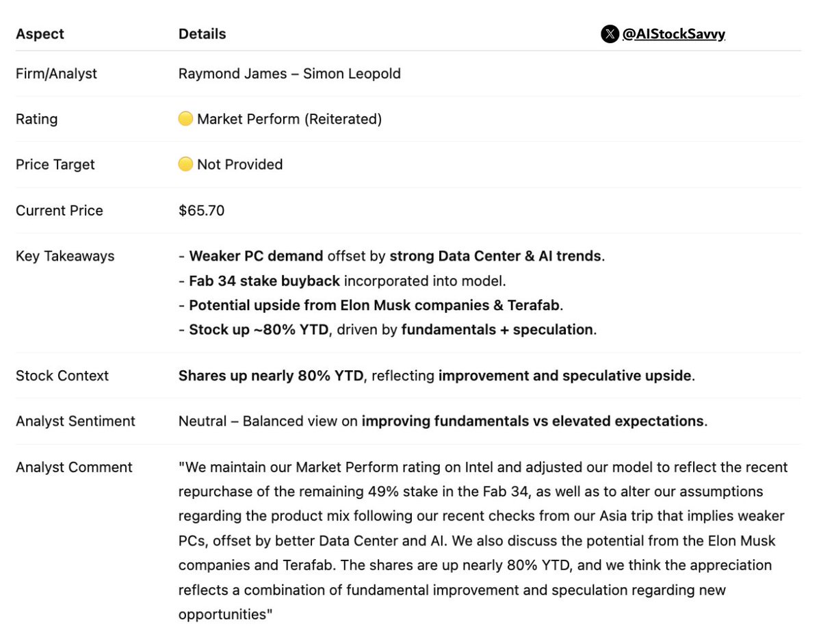This screenshot has width=821, height=644.
Task: Click the yellow circle beside Not Provided
Action: click(x=185, y=164)
